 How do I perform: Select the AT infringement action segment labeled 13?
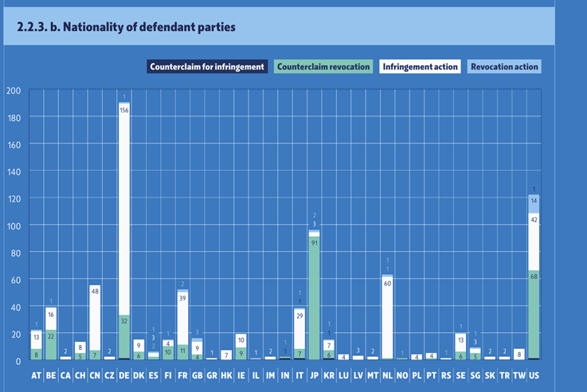tap(37, 339)
